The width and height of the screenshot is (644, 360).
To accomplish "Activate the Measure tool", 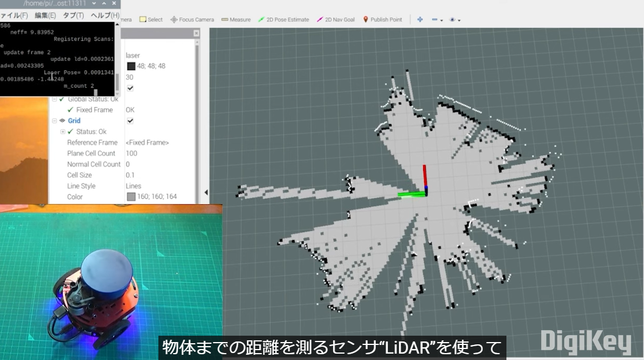I will tap(236, 20).
